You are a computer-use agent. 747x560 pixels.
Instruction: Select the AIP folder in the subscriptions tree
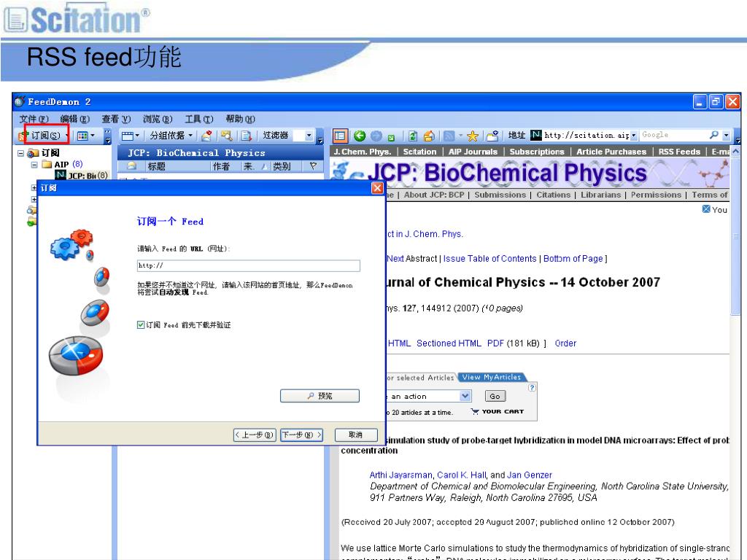click(x=62, y=164)
